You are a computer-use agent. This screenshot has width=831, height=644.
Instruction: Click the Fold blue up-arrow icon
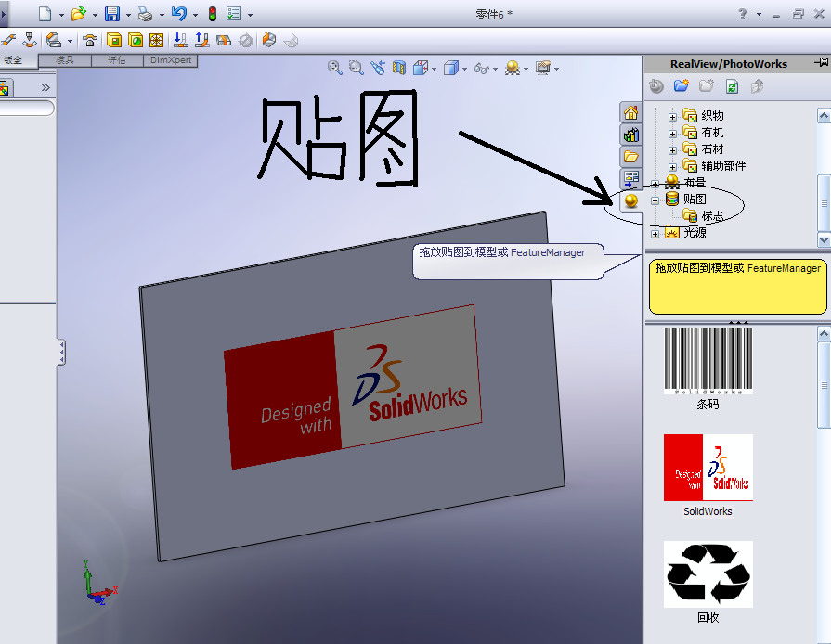(201, 40)
